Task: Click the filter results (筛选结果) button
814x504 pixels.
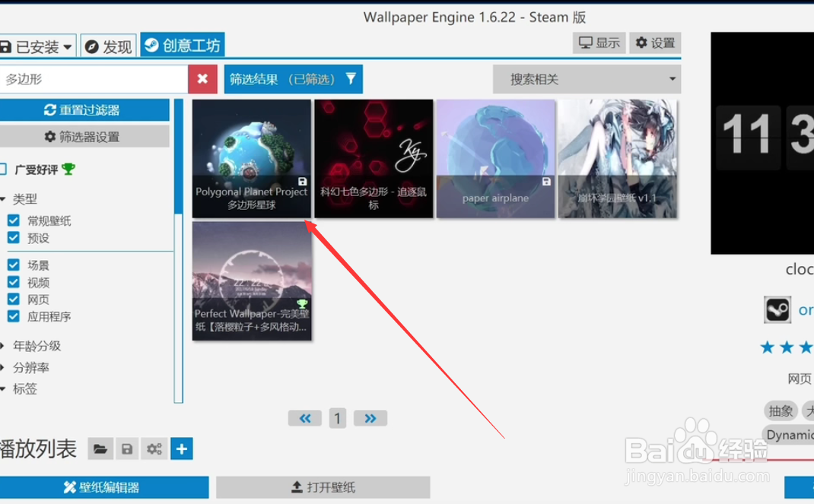Action: [x=294, y=79]
